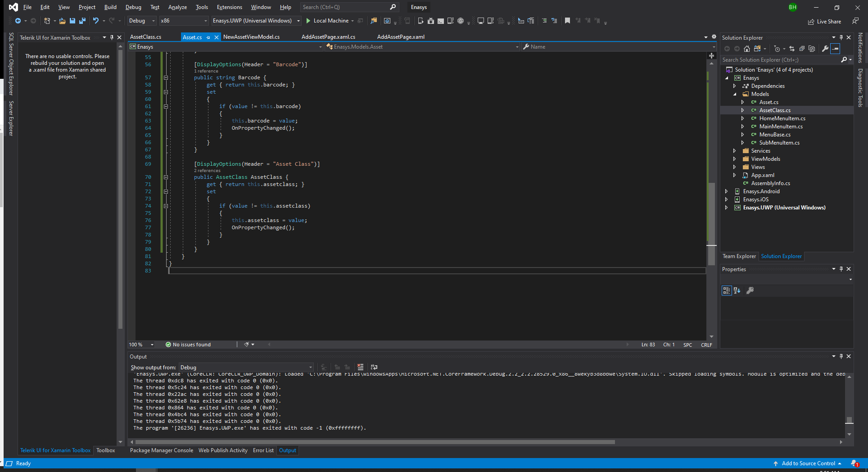Click the Live Share button

[x=824, y=21]
